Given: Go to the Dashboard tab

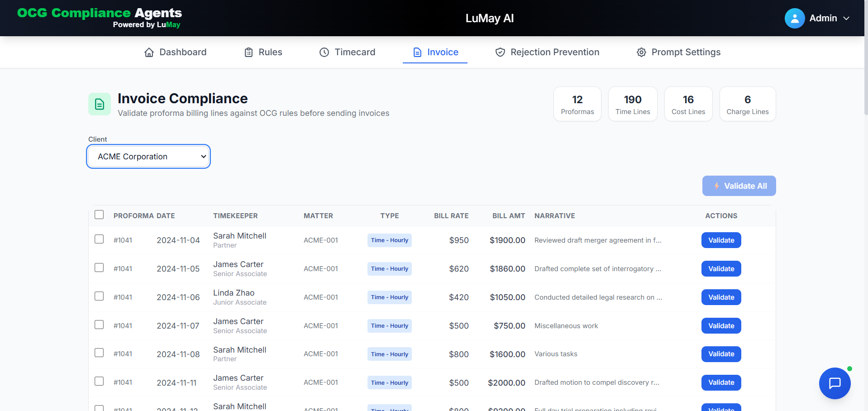Looking at the screenshot, I should [x=176, y=53].
